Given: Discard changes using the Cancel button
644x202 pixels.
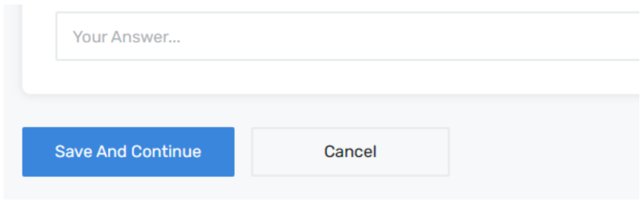Looking at the screenshot, I should point(350,152).
